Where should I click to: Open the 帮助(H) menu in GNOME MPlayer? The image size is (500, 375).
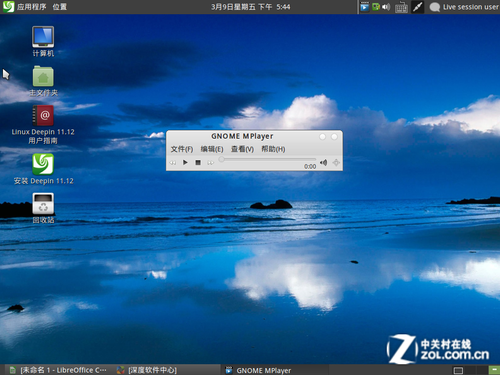click(273, 149)
